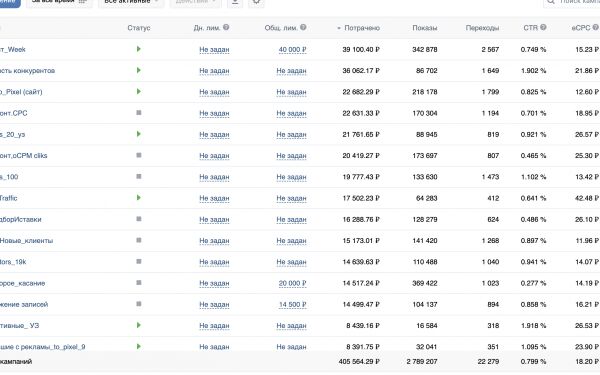Viewport: 600px width, 375px height.
Task: Focus the campaign search field
Action: (x=572, y=2)
